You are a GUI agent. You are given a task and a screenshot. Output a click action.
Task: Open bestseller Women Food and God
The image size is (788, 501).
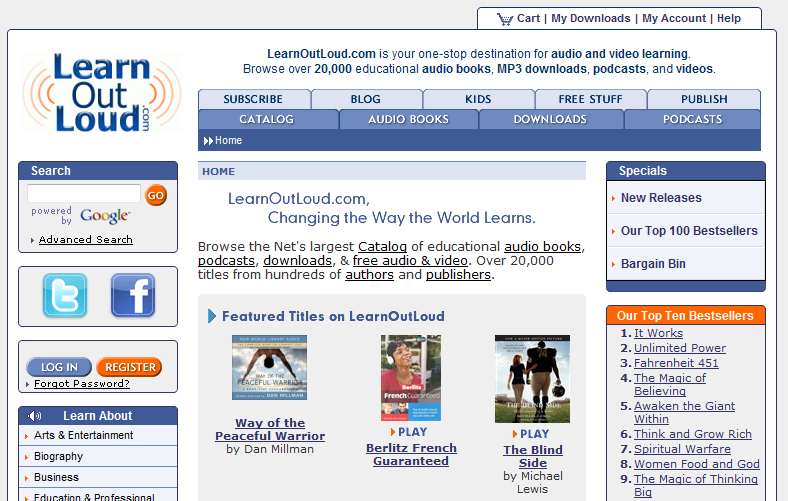[x=697, y=464]
